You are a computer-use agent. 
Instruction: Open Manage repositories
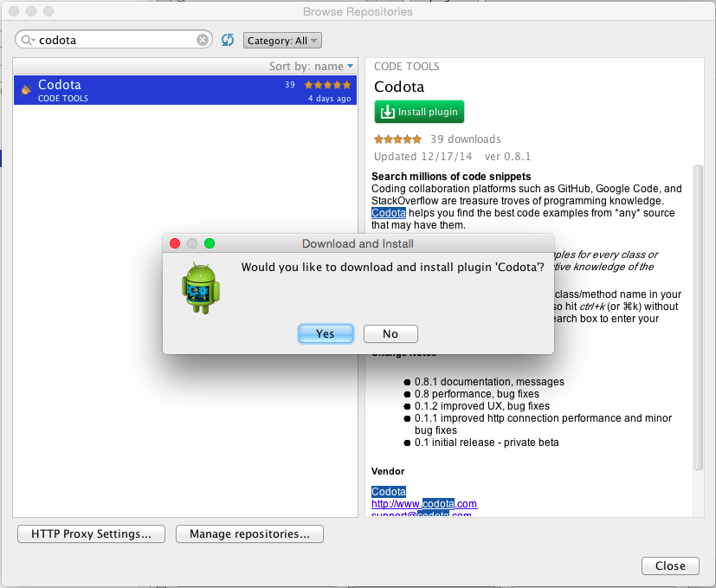tap(250, 533)
